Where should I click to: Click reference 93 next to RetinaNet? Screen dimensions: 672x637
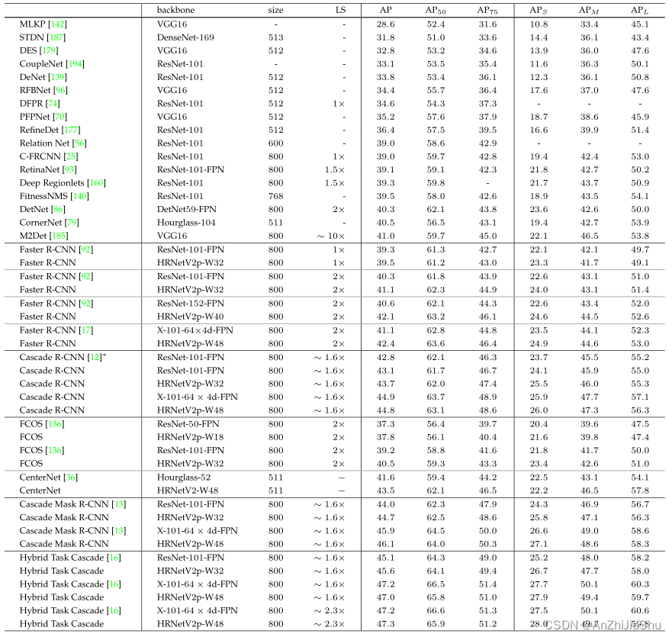click(69, 170)
